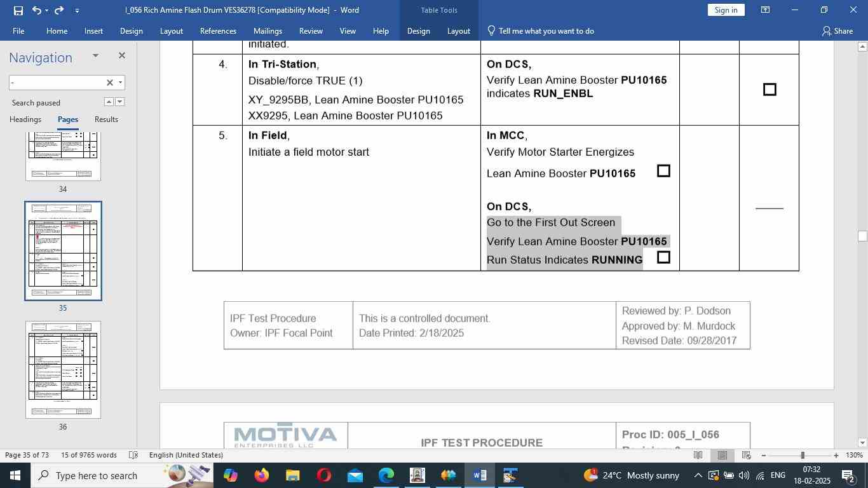The height and width of the screenshot is (488, 868).
Task: Select the page 35 thumbnail
Action: coord(63,251)
